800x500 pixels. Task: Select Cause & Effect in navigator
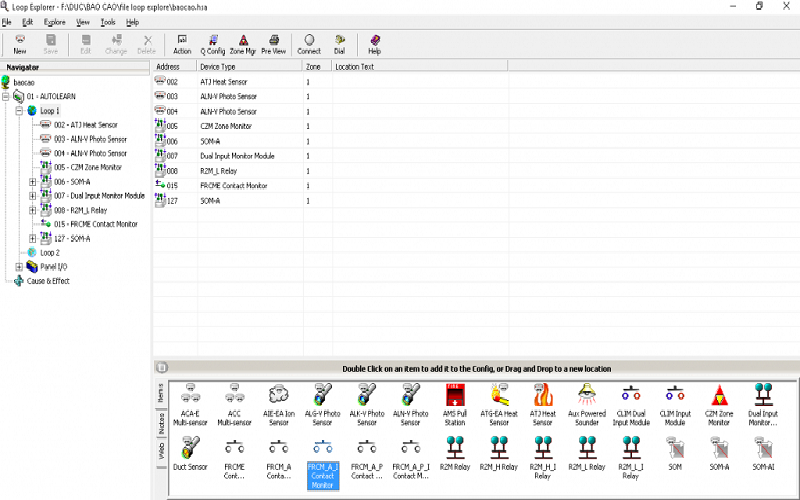click(x=48, y=281)
